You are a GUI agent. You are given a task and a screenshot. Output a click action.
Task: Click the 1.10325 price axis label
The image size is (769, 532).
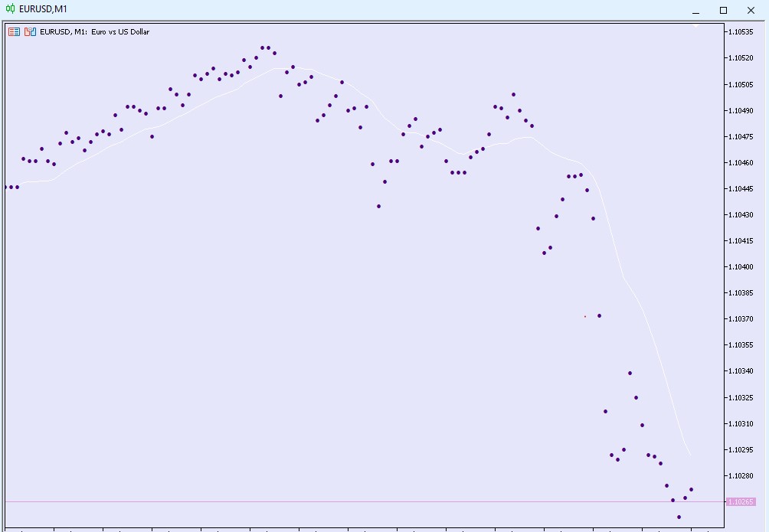[741, 397]
